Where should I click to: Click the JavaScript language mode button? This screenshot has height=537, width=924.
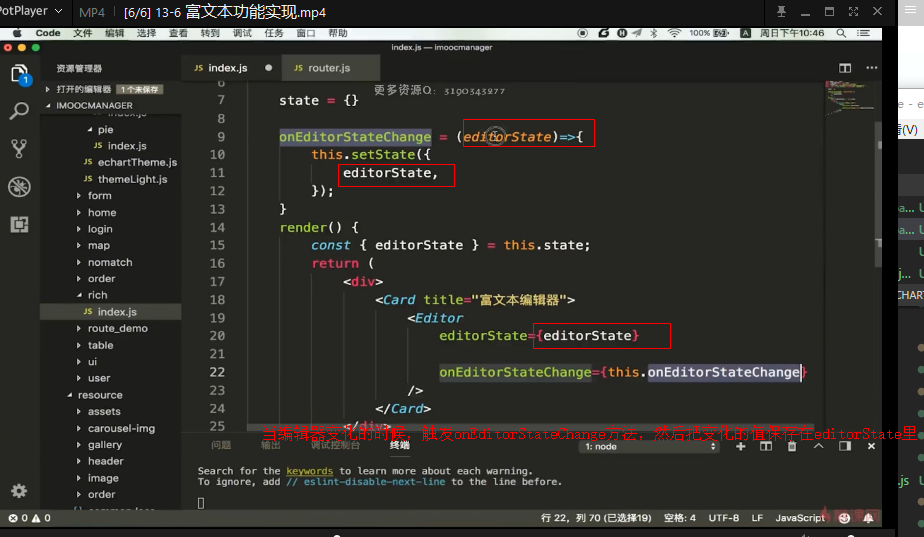tap(800, 518)
